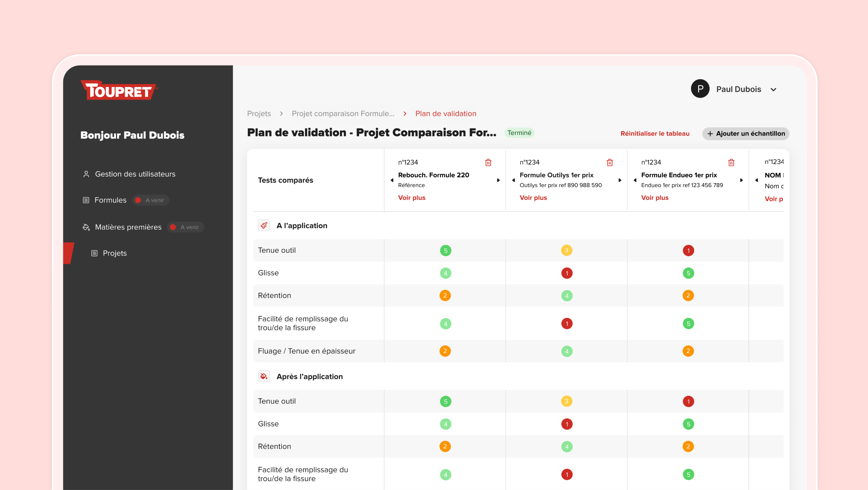The image size is (868, 490).
Task: Click the paintbrush icon beside A l'application
Action: point(264,226)
